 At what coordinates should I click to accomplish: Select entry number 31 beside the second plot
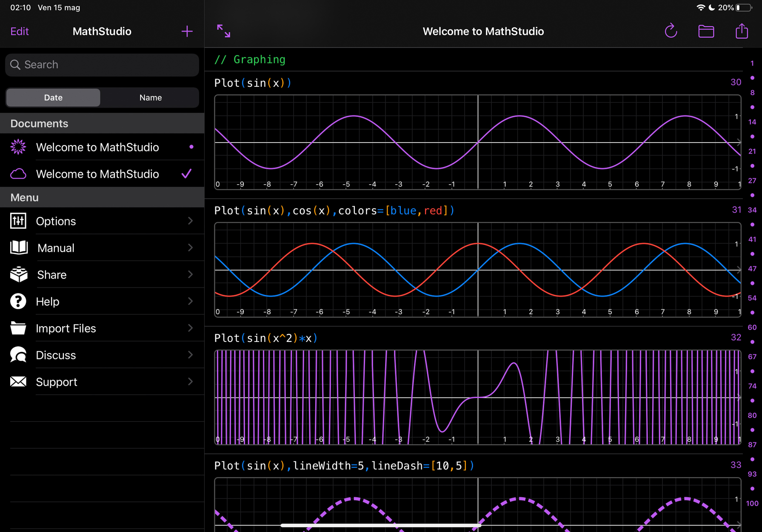click(736, 210)
